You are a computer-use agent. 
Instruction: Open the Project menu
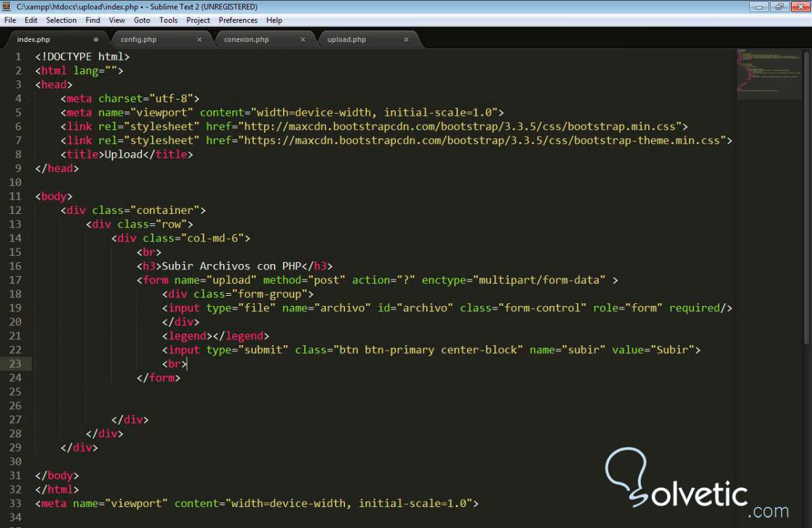point(198,20)
